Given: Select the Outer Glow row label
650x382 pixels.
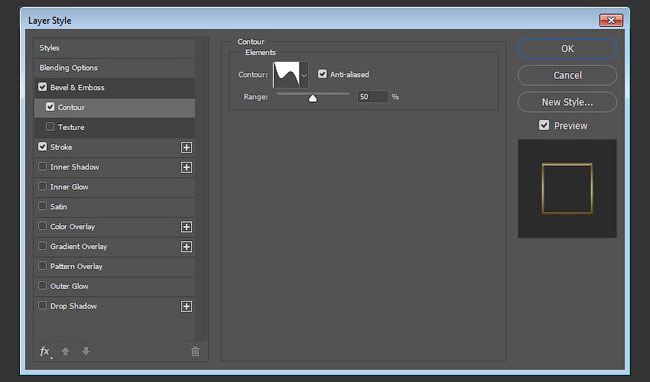Looking at the screenshot, I should [69, 286].
